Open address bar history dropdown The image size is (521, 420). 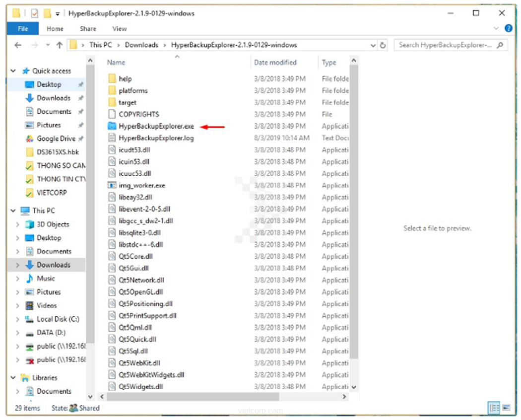[373, 45]
